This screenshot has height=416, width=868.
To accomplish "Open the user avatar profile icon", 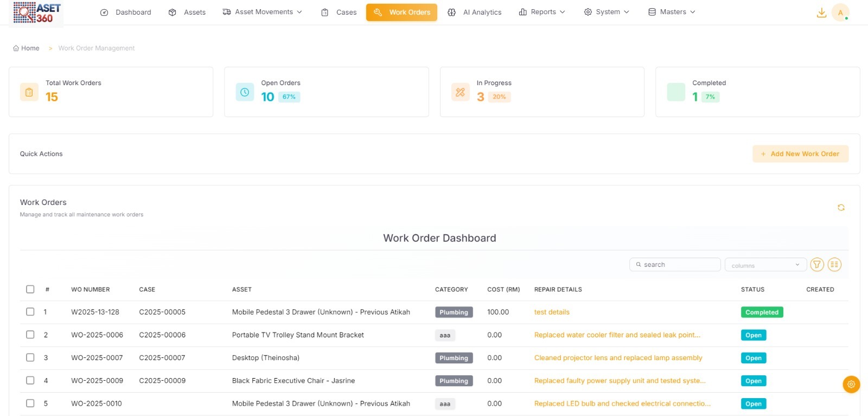I will click(840, 12).
